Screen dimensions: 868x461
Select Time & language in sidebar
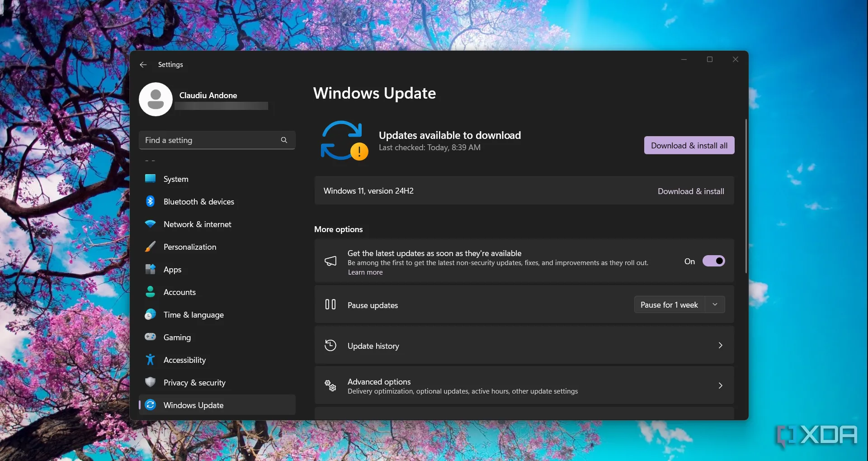[193, 315]
